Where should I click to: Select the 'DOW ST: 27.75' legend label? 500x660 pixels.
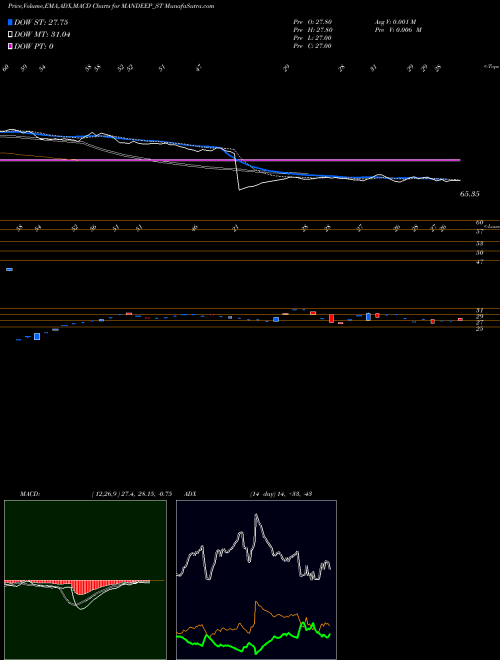41,22
